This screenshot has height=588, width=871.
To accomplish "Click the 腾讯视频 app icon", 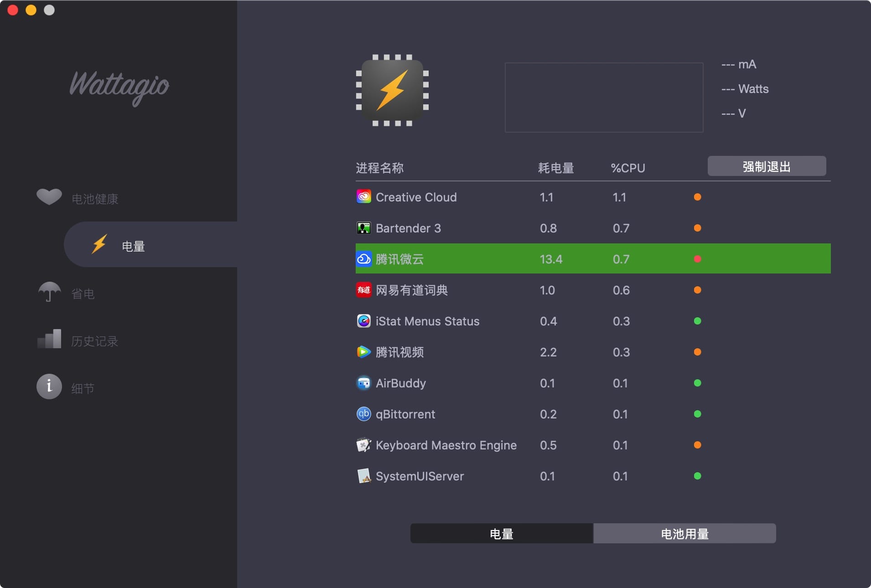I will click(x=363, y=352).
